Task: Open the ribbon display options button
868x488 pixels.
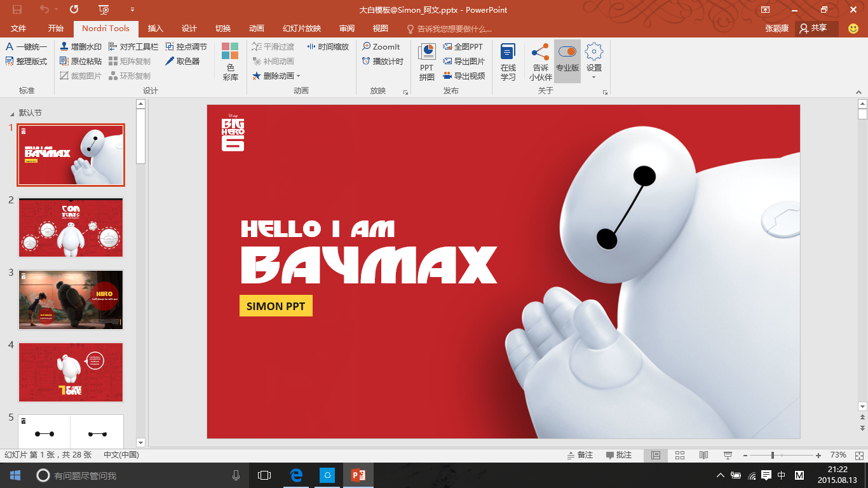Action: pyautogui.click(x=766, y=10)
